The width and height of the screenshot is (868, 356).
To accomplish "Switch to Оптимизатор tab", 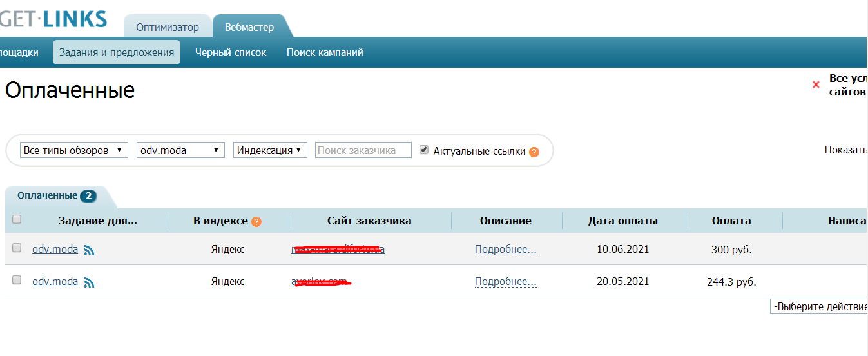I will pyautogui.click(x=167, y=27).
